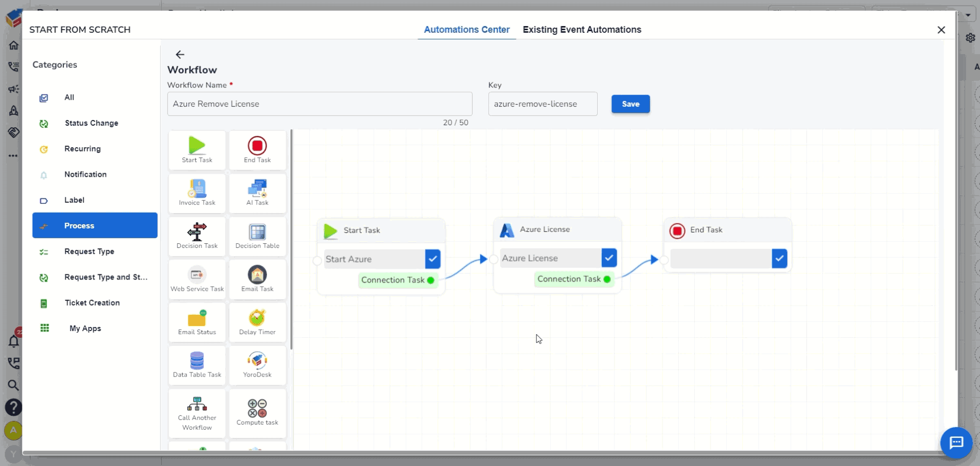Switch to Automations Center tab

click(467, 30)
